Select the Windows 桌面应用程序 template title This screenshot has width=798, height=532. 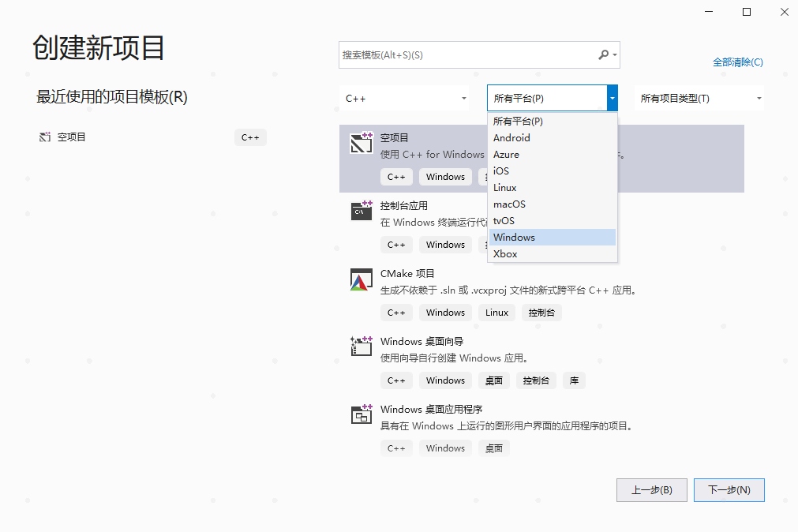432,410
